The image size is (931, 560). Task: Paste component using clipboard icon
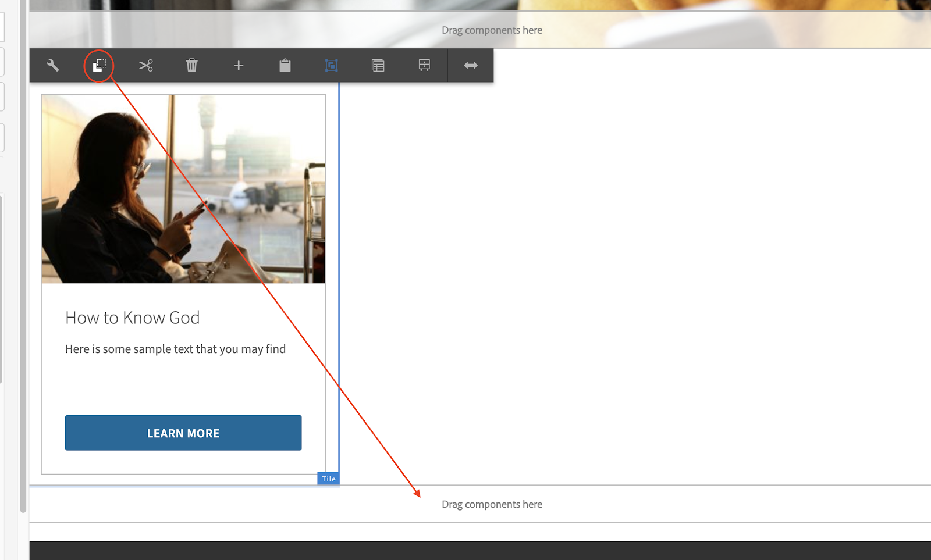pyautogui.click(x=285, y=65)
